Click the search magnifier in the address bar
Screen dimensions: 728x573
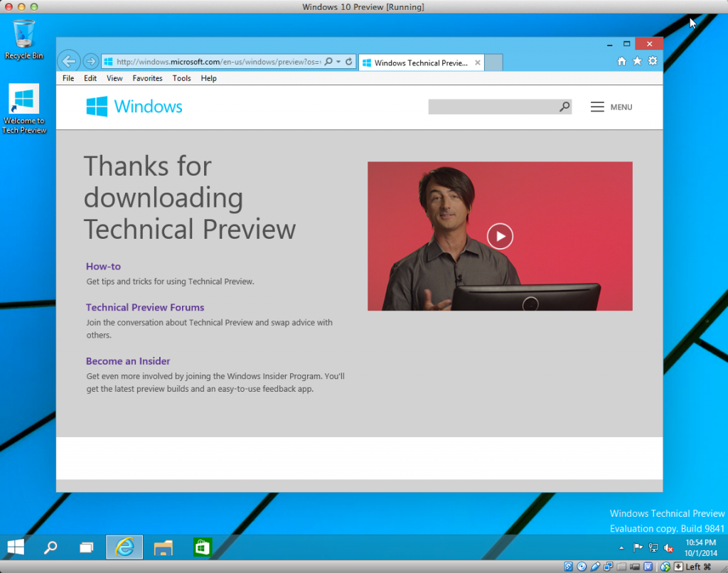point(328,61)
